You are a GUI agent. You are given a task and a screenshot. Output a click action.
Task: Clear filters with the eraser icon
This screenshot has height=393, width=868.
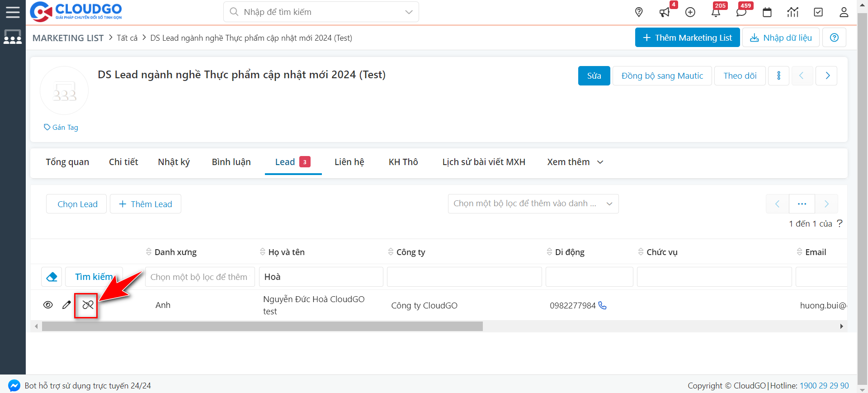click(x=52, y=277)
